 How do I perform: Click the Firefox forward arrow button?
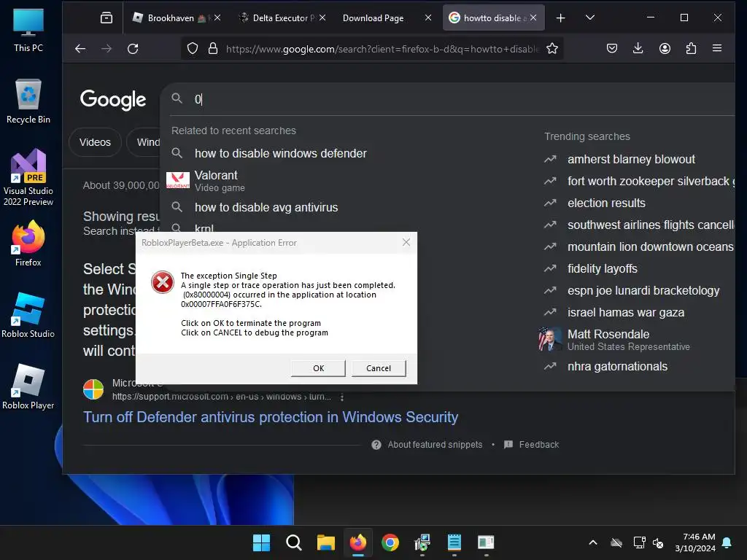click(x=107, y=49)
